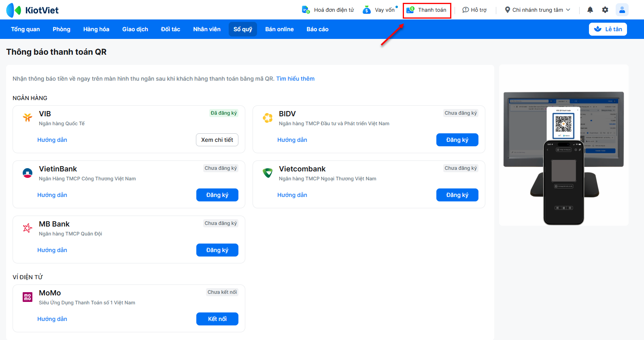Viewport: 644px width, 340px height.
Task: Follow the Tìm hiểu thêm link
Action: (x=295, y=79)
